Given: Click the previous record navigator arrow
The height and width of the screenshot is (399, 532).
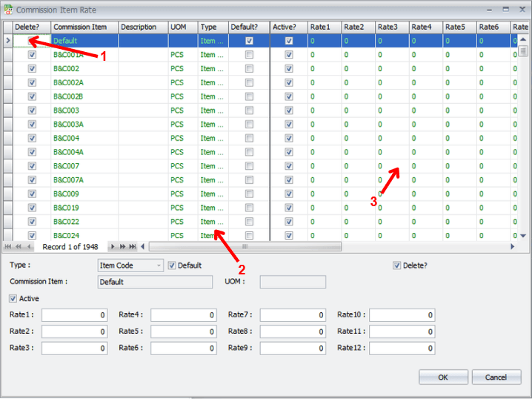Looking at the screenshot, I should (x=29, y=246).
